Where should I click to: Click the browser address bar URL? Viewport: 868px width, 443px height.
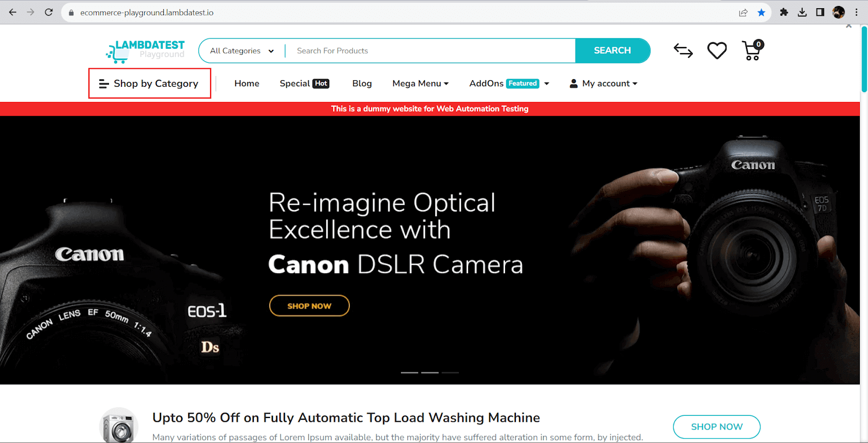(x=147, y=12)
